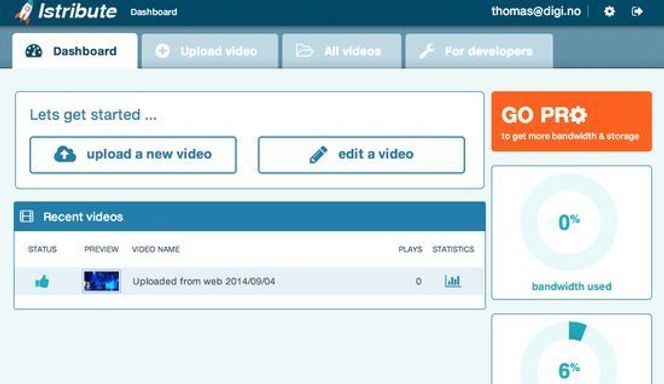Screen dimensions: 664x384
Task: Click the pencil edit icon
Action: [x=318, y=155]
